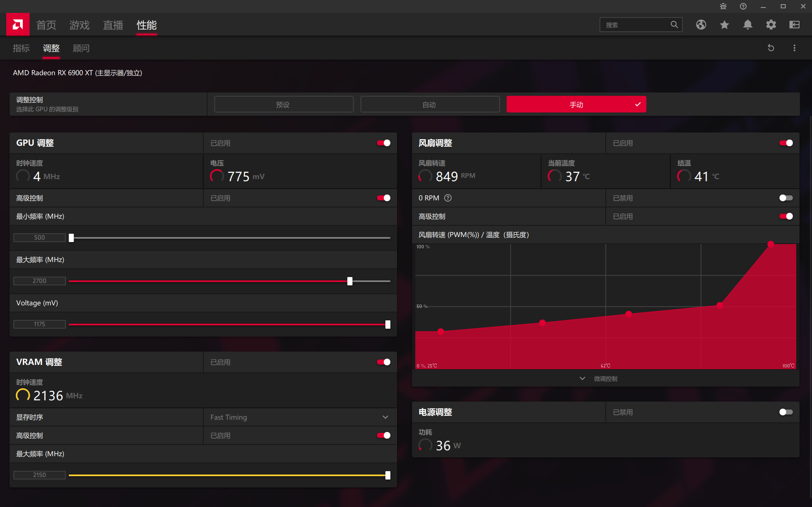Enable the 电源调整 power tuning toggle
This screenshot has width=812, height=507.
click(786, 412)
